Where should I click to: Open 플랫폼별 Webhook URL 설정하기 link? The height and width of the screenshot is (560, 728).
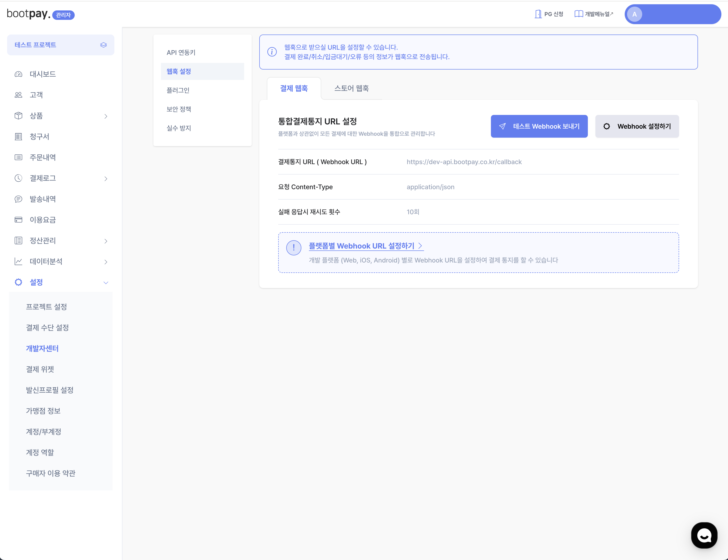365,246
